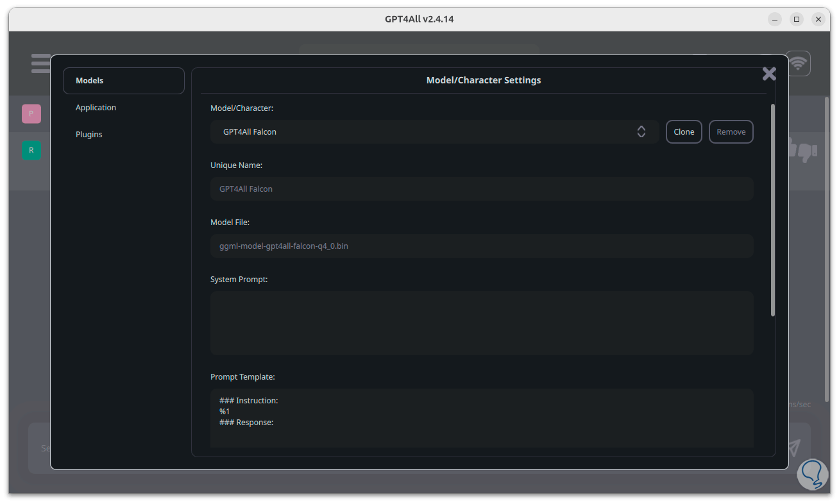Click inside the Prompt Template text area
This screenshot has width=839, height=504.
pos(482,418)
